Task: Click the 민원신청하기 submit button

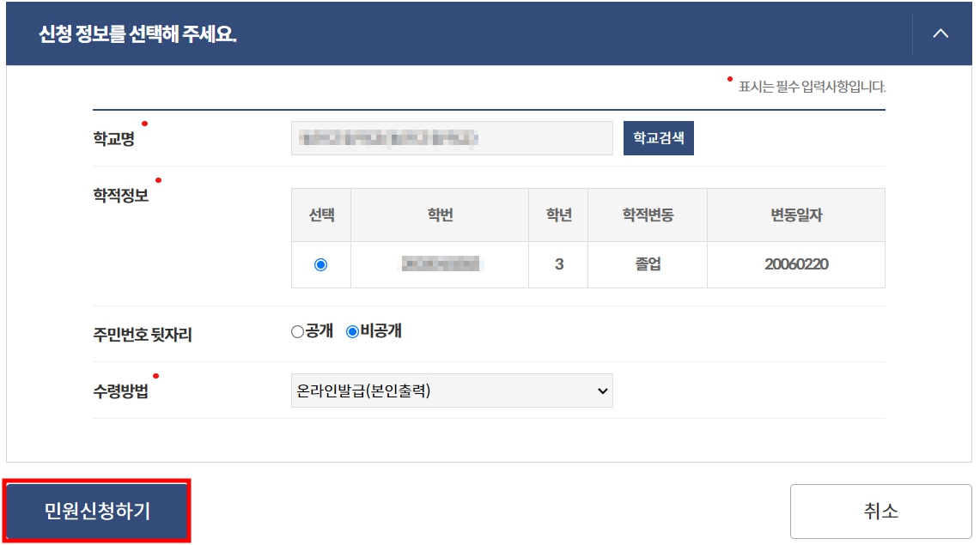Action: click(97, 511)
